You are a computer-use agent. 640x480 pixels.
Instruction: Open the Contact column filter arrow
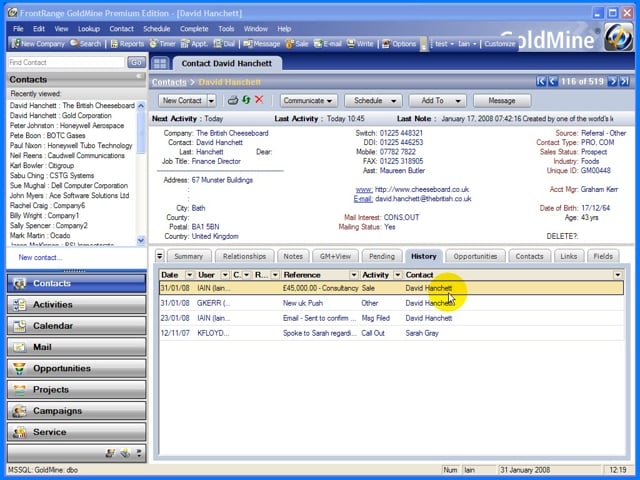tap(618, 275)
